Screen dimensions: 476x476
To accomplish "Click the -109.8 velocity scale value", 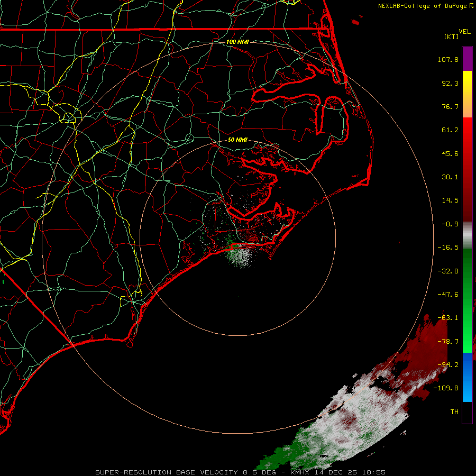I will point(446,388).
